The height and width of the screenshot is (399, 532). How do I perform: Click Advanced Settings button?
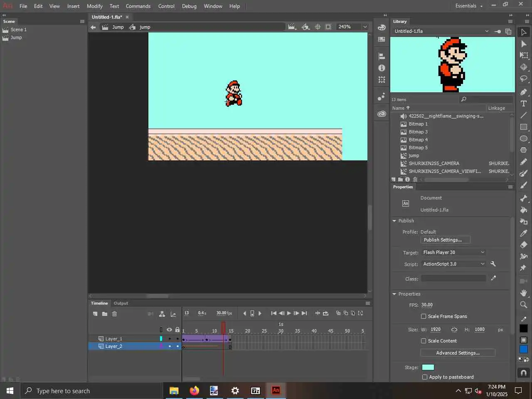tap(458, 353)
